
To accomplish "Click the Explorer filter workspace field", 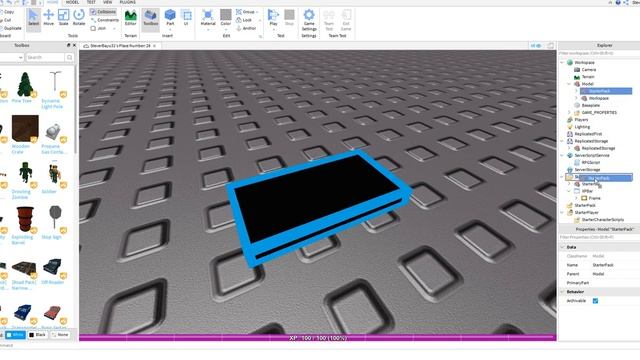I will coord(598,53).
